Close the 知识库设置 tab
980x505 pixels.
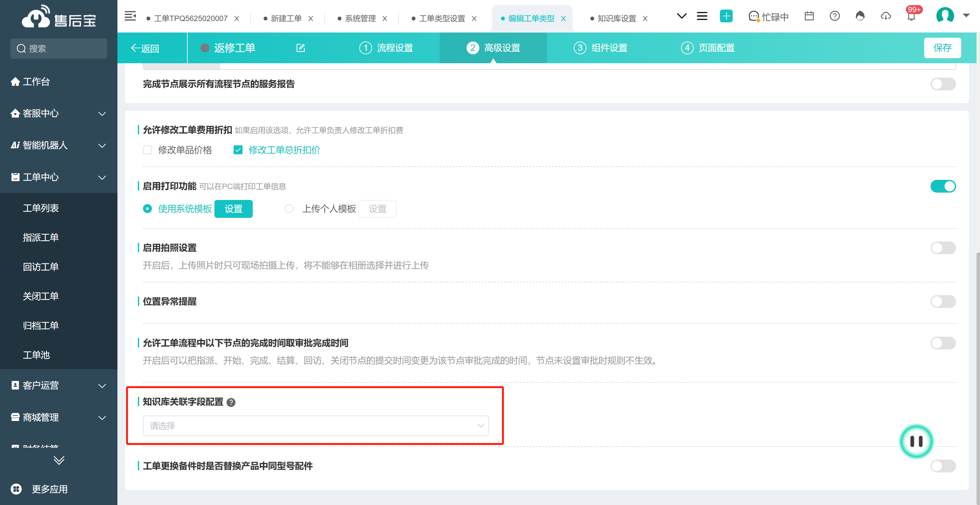(x=645, y=18)
